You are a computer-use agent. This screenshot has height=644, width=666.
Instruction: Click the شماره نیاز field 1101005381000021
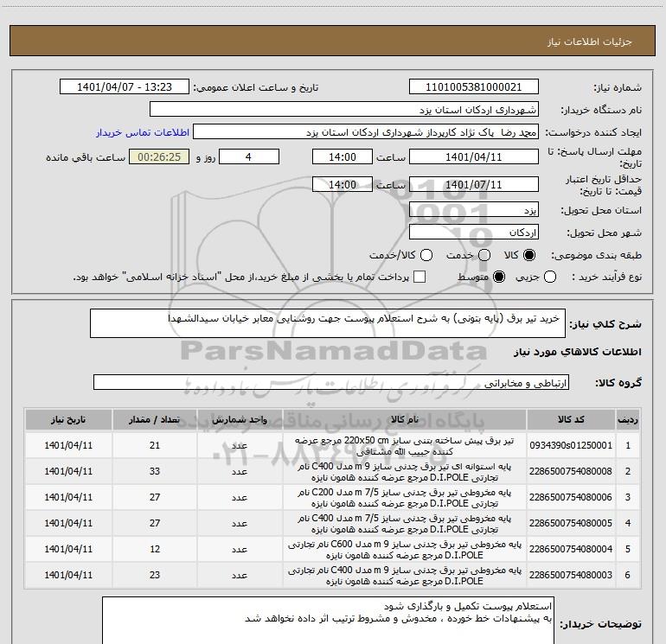click(x=474, y=87)
